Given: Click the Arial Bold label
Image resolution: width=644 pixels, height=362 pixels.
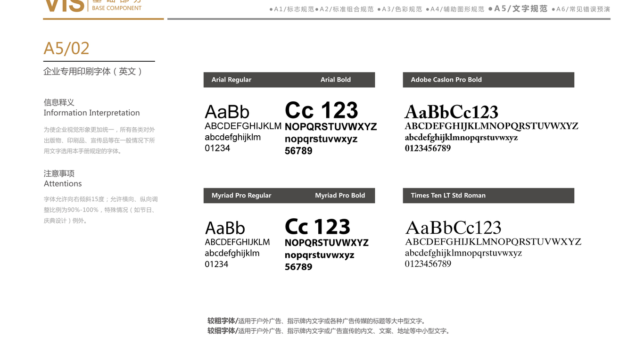Looking at the screenshot, I should coord(336,80).
